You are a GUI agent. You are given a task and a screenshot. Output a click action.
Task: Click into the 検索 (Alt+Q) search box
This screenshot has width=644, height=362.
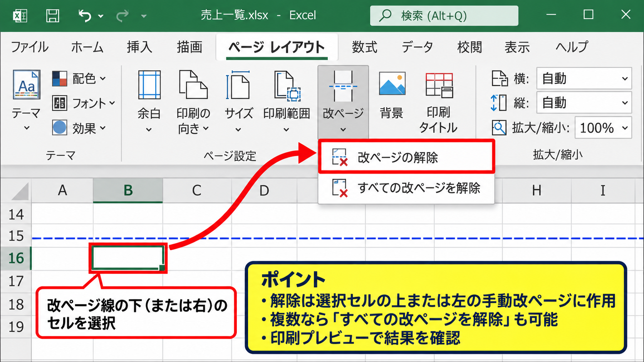(x=444, y=16)
